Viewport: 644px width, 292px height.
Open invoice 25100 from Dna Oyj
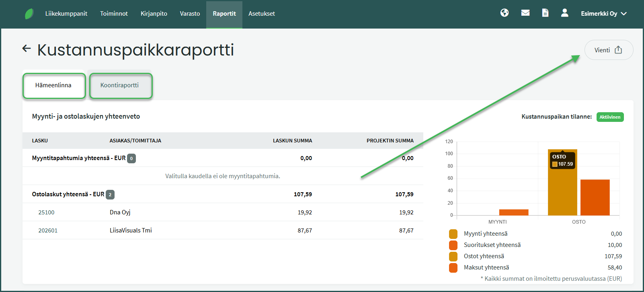pyautogui.click(x=46, y=212)
